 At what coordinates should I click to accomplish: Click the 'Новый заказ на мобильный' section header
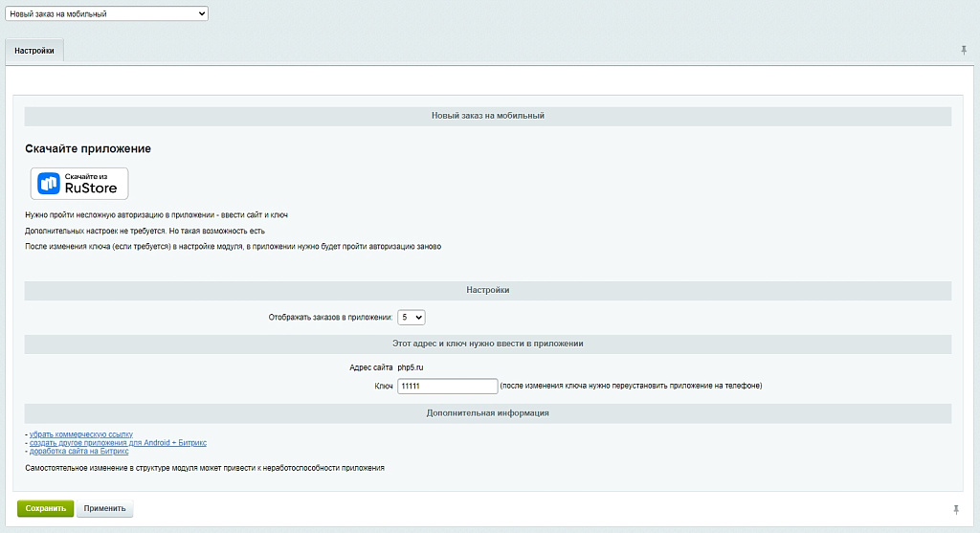pyautogui.click(x=488, y=116)
